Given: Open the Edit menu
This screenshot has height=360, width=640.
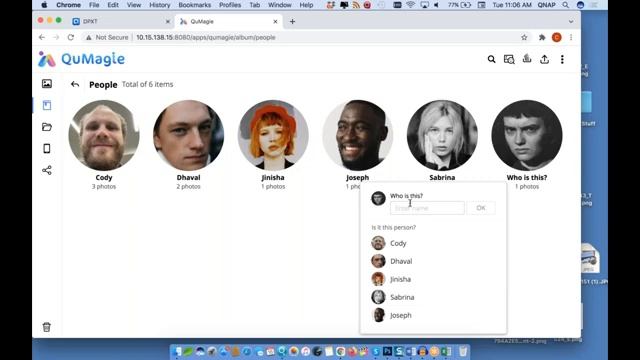Looking at the screenshot, I should tap(113, 5).
